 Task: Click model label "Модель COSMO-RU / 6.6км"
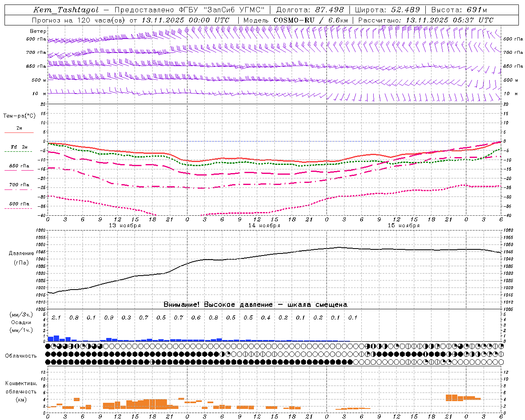click(x=296, y=20)
